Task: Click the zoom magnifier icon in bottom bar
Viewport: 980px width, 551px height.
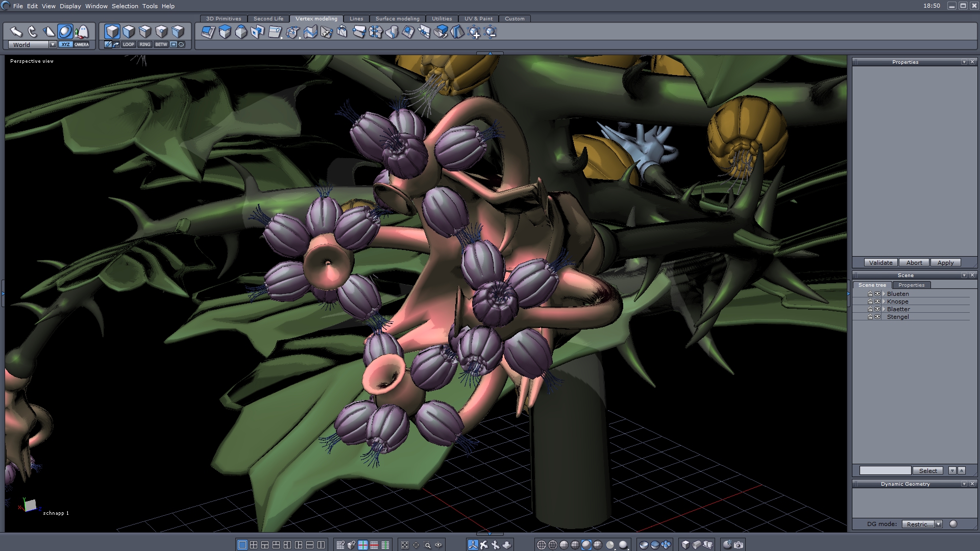Action: [427, 545]
